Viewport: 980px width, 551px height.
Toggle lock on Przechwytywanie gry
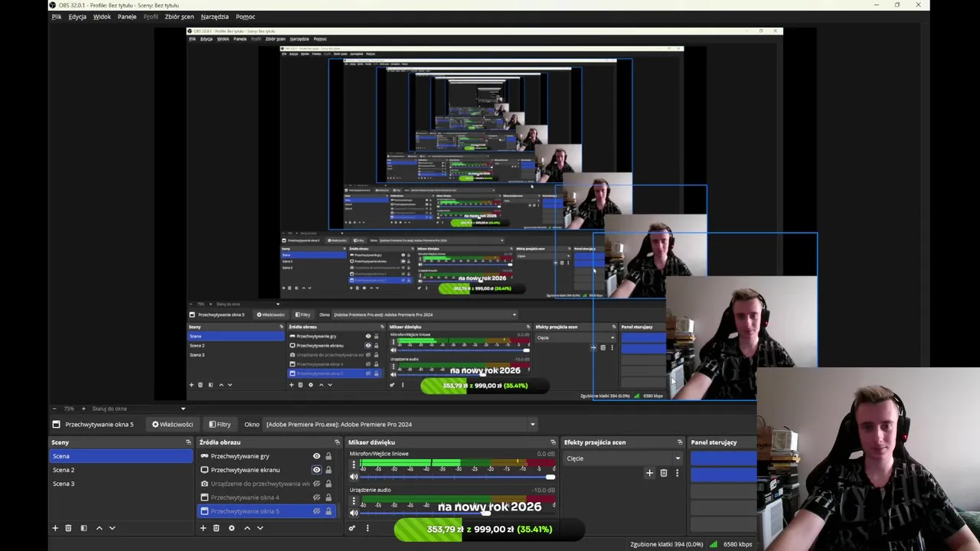(328, 456)
